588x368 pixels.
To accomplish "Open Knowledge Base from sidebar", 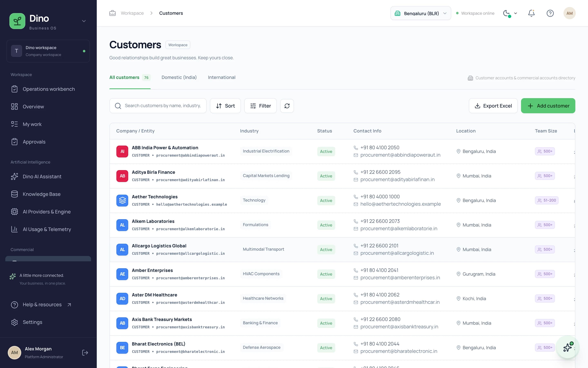I will coord(48,194).
